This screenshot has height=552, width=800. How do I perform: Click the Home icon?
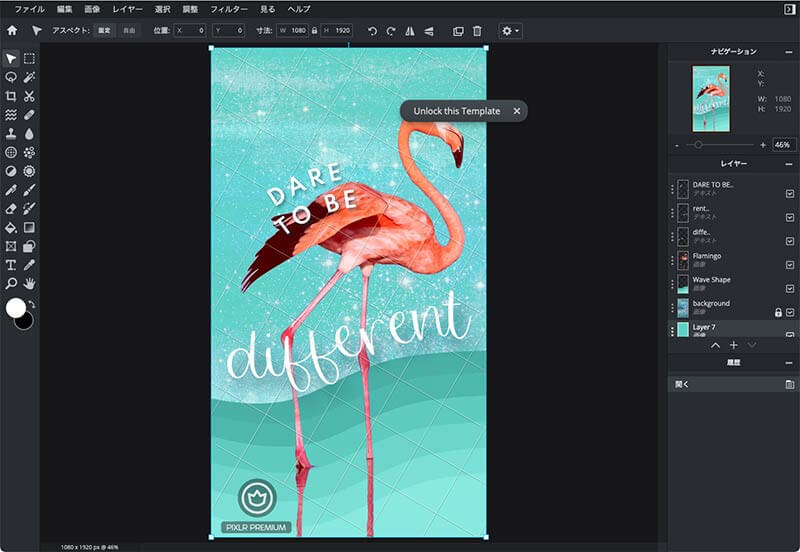(x=12, y=31)
